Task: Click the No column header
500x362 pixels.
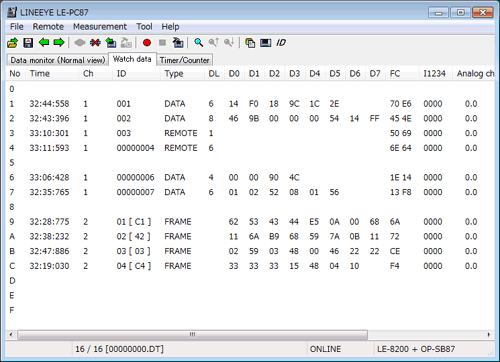Action: click(15, 73)
